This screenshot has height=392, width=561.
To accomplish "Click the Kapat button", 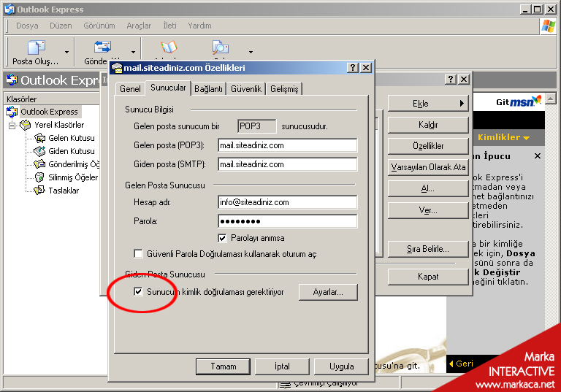I will pos(428,277).
